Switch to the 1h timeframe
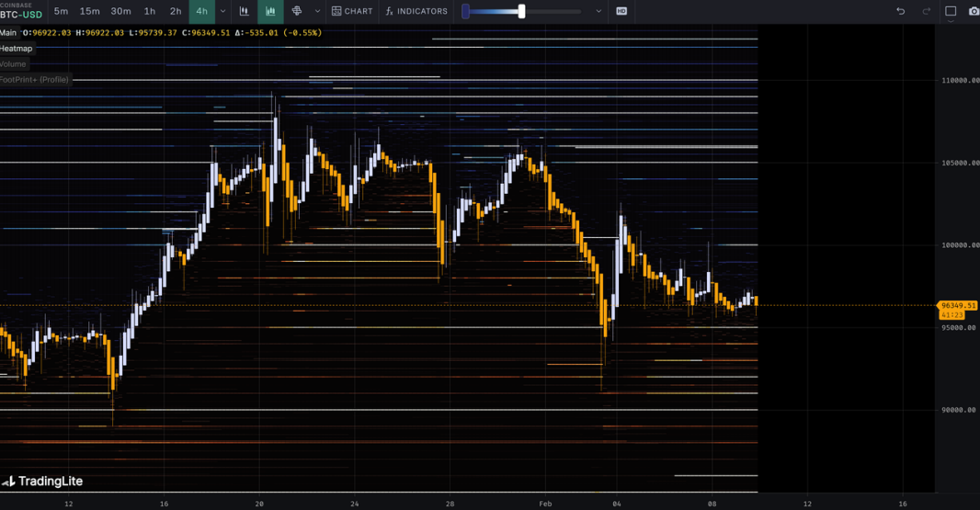 pos(150,11)
